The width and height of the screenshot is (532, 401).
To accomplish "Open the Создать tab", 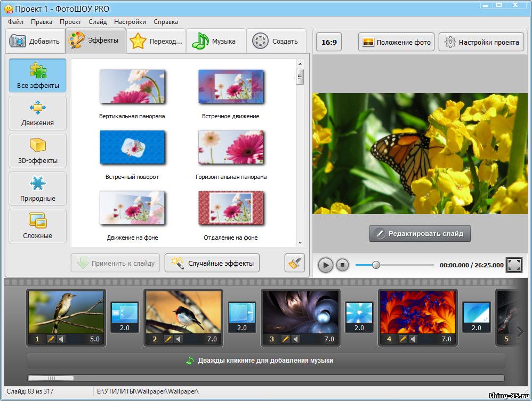I will click(x=276, y=42).
